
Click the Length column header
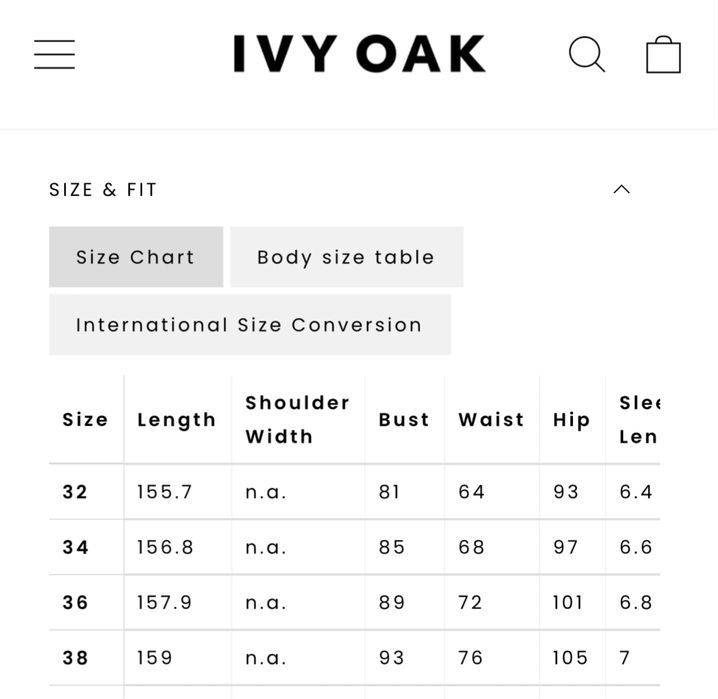click(177, 420)
